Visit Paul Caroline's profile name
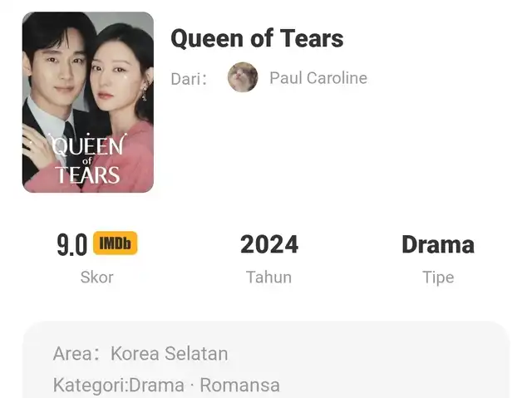 [x=318, y=78]
